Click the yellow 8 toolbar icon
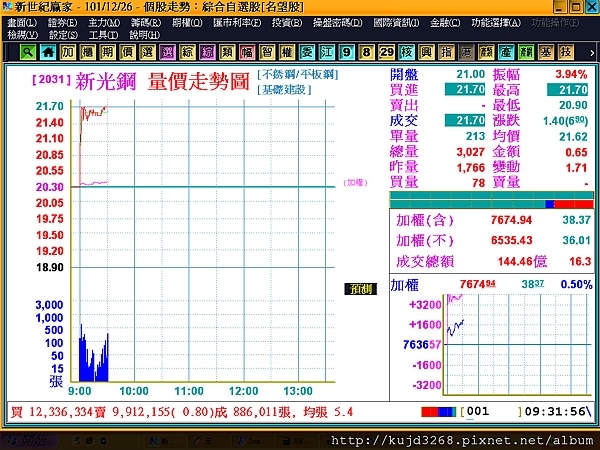 pyautogui.click(x=366, y=52)
